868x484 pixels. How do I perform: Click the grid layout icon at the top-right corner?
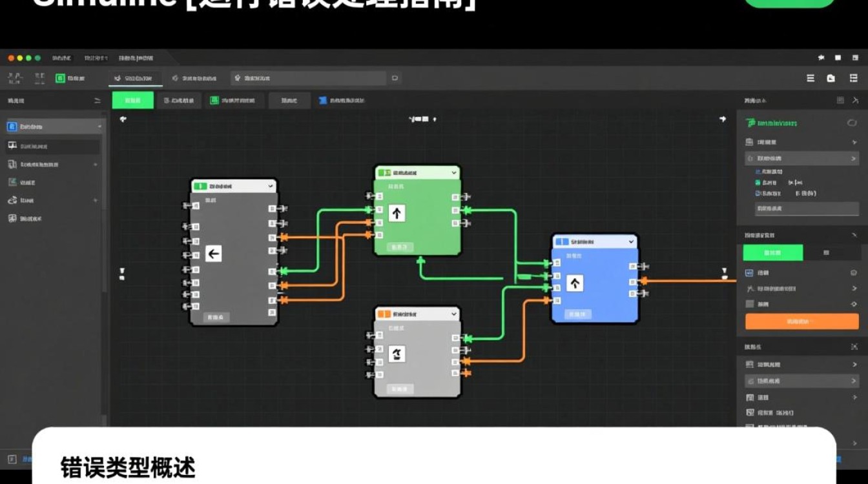tap(853, 77)
